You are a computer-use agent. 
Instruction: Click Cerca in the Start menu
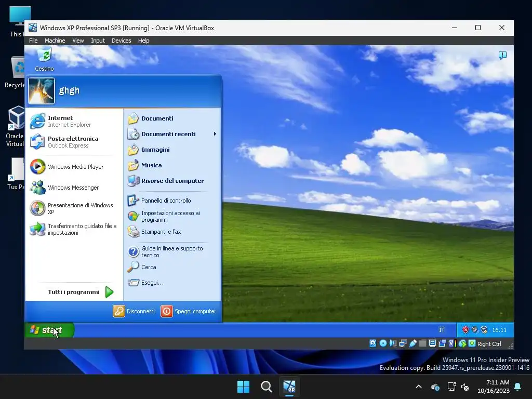172,267
